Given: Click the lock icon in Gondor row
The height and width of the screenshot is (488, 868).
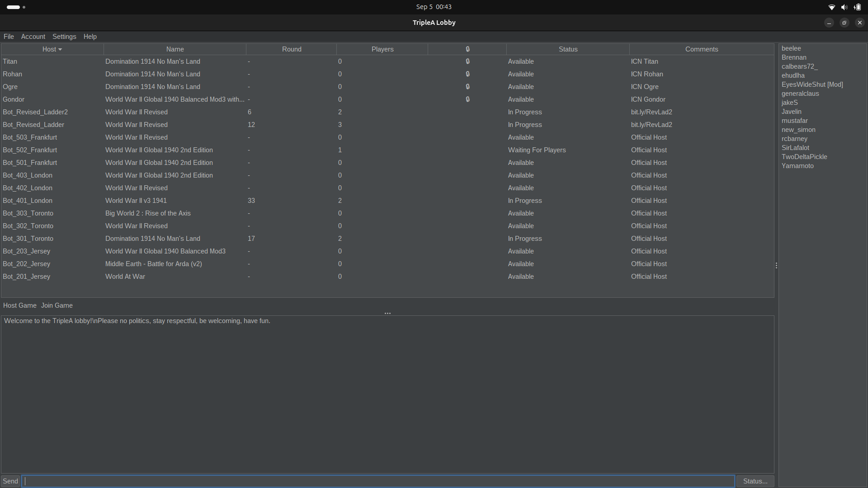Looking at the screenshot, I should coord(467,99).
